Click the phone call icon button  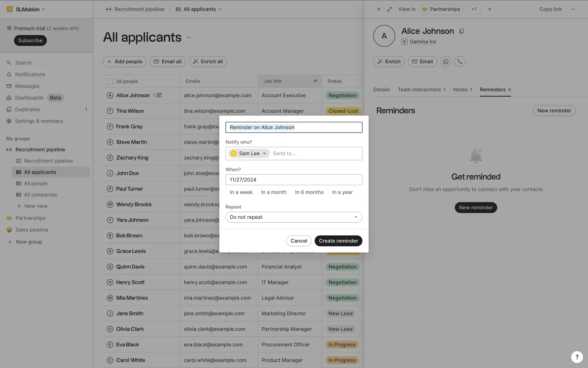(x=460, y=62)
